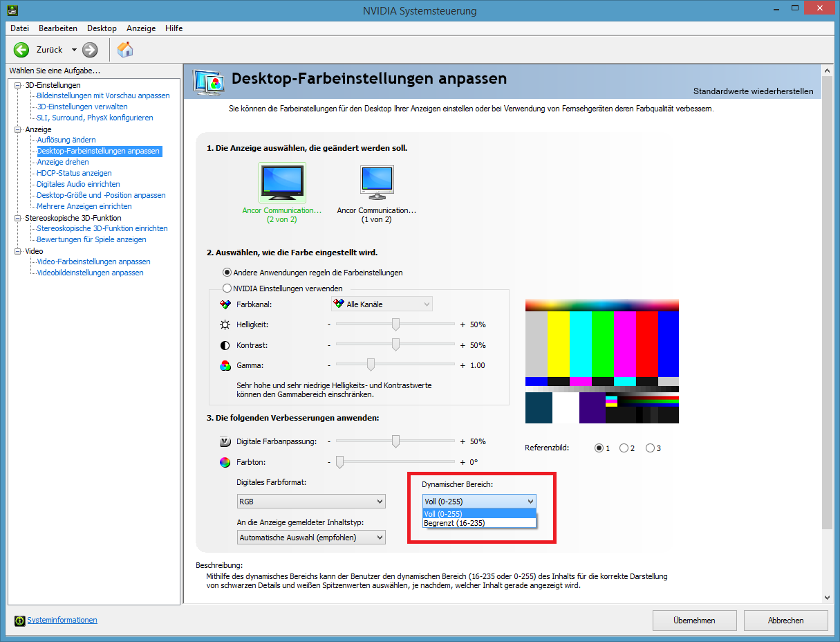The width and height of the screenshot is (840, 642).
Task: Collapse the Anzeige tree node
Action: coord(18,129)
